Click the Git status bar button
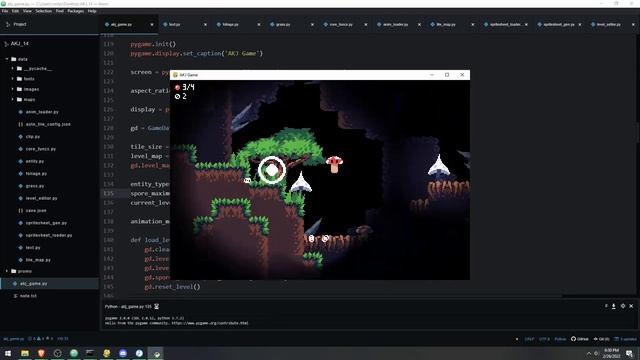The image size is (640, 360). pos(602,339)
